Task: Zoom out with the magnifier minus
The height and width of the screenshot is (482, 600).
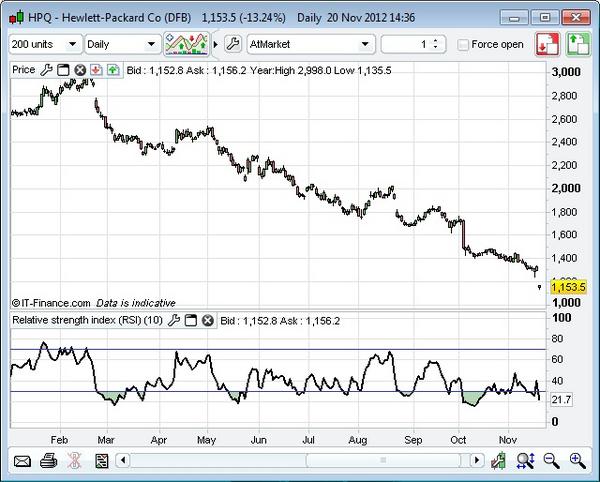Action: 551,461
